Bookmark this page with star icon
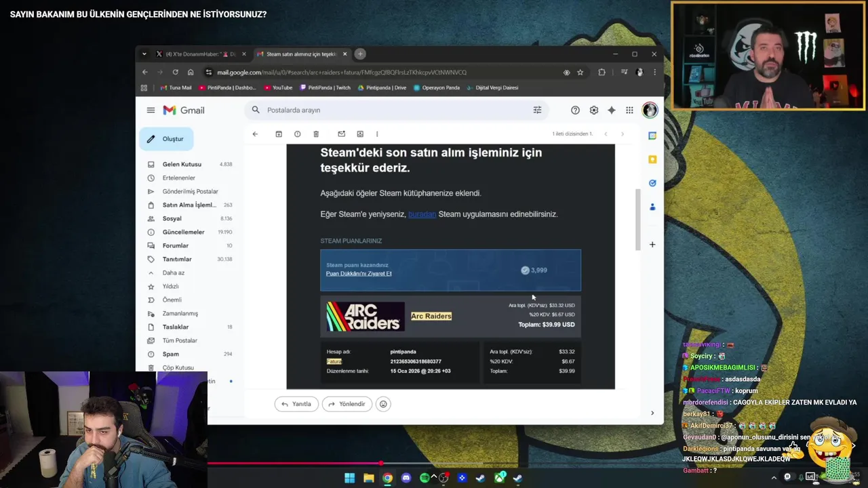The width and height of the screenshot is (868, 488). click(580, 72)
